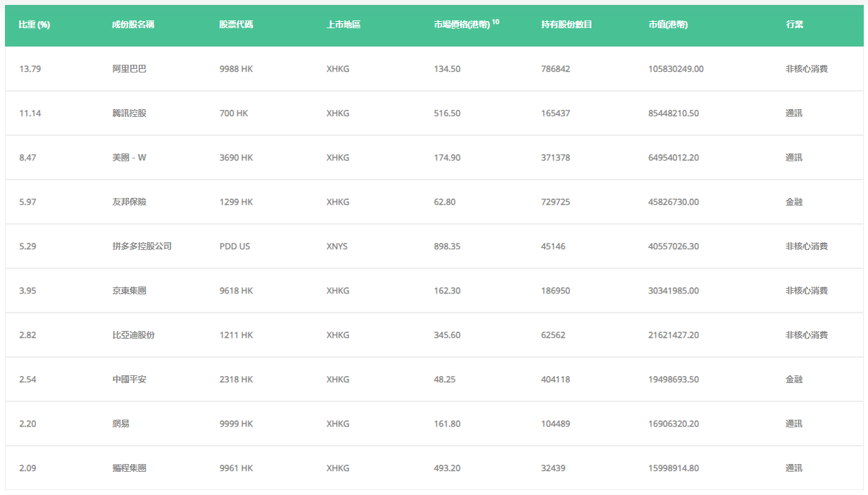Select the 友邦保險 row name
Screen dimensions: 868x495
(x=130, y=202)
